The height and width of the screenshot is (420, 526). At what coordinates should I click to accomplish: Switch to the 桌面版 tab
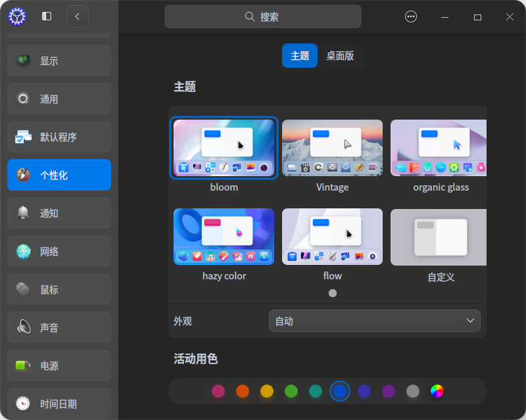coord(340,56)
